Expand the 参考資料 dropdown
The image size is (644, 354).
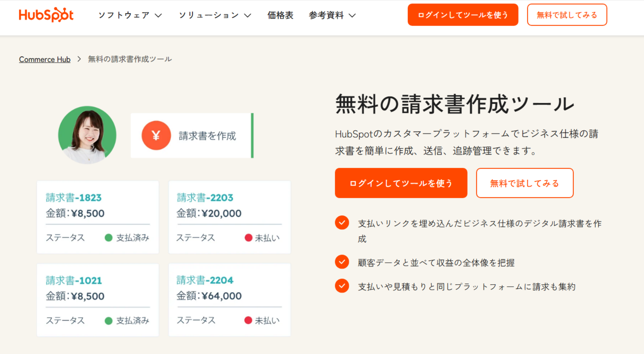332,14
